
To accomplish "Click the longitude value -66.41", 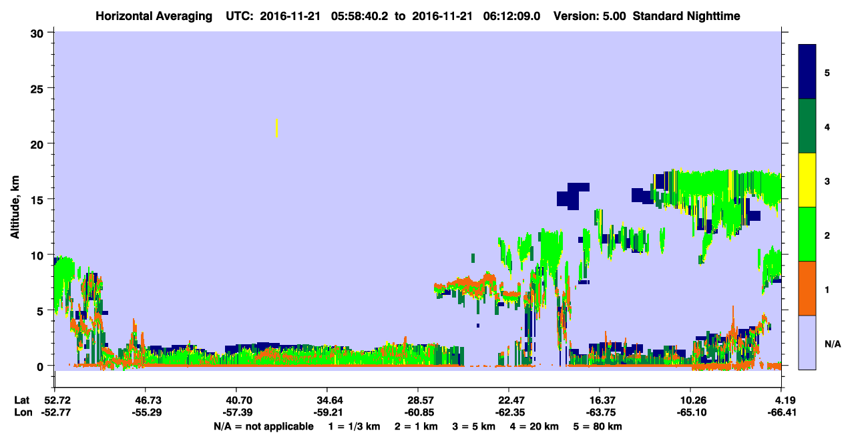I will click(x=781, y=412).
